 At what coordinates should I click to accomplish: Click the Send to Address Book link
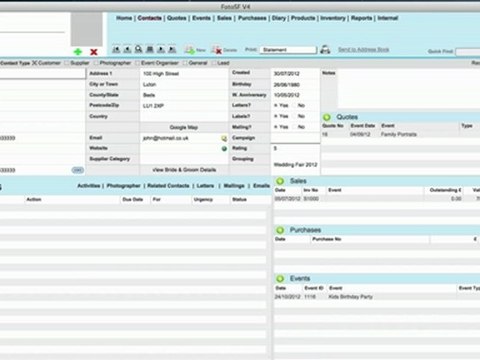[364, 50]
